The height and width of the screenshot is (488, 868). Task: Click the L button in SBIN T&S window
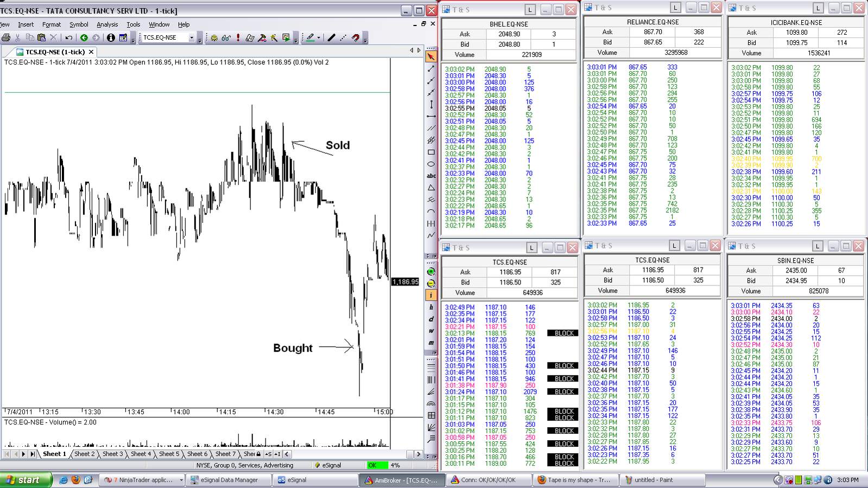(818, 246)
